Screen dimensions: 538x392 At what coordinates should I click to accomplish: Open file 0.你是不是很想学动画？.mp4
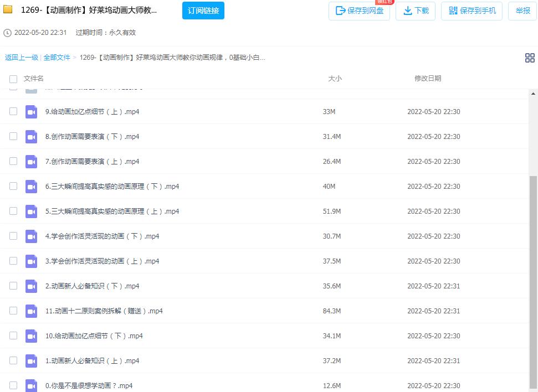pos(89,386)
